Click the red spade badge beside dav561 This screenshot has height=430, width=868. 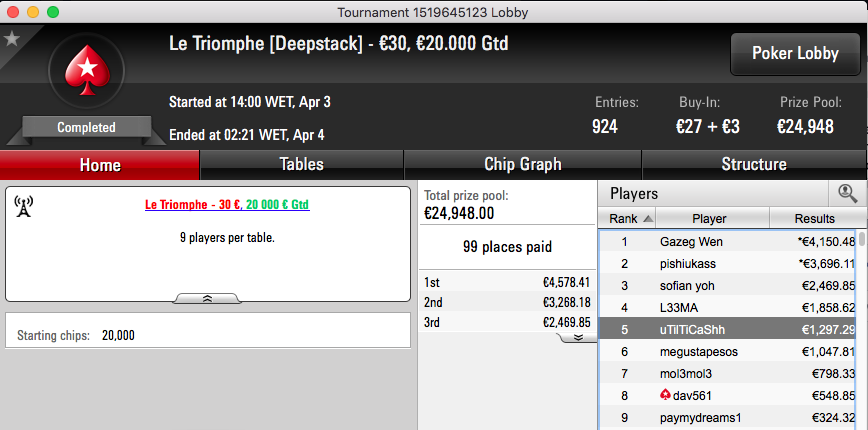tap(665, 395)
